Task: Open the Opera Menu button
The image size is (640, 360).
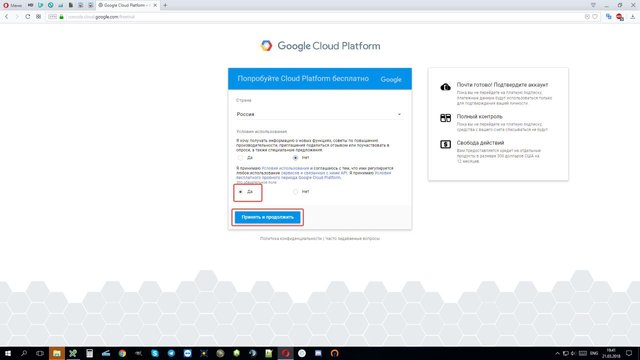Action: pos(12,5)
